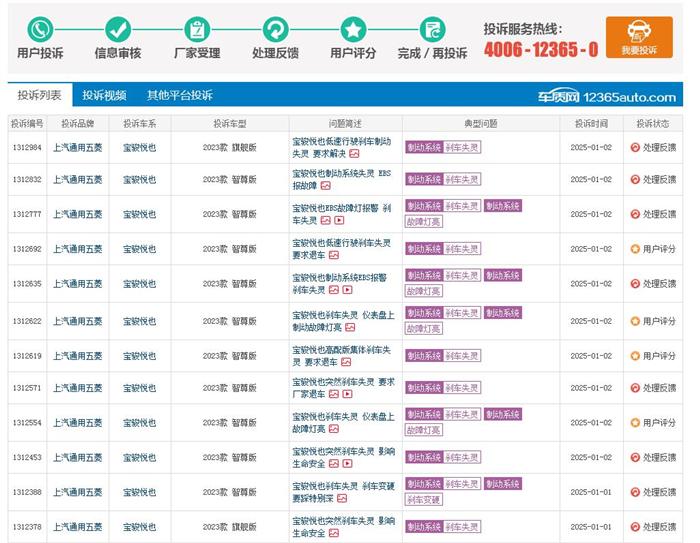
Task: Click 刹车失灵 tag in complaint 1312984 row
Action: click(462, 147)
